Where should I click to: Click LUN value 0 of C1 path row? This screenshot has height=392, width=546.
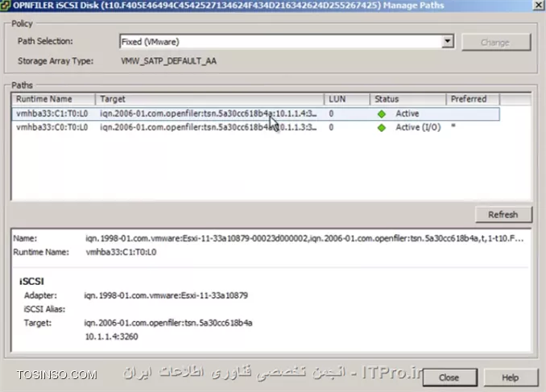coord(331,113)
